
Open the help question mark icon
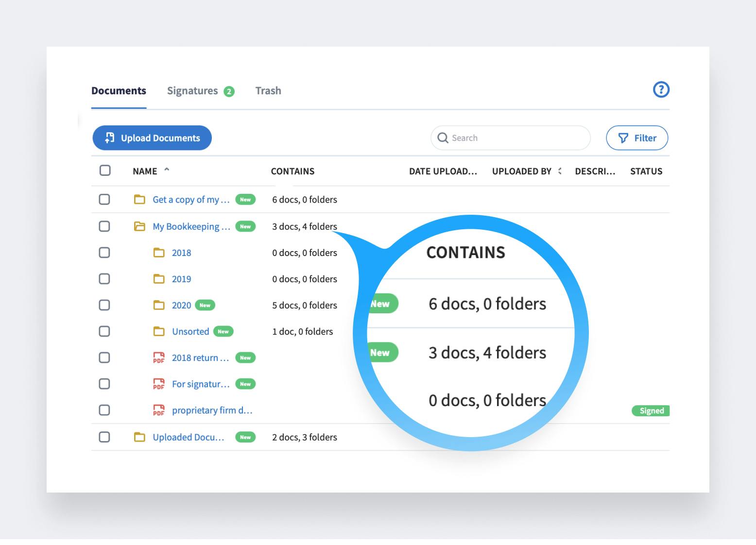pos(661,90)
